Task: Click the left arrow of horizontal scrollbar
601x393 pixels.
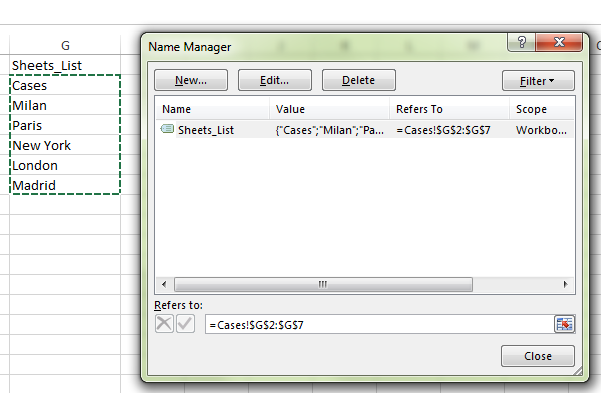Action: click(x=164, y=284)
